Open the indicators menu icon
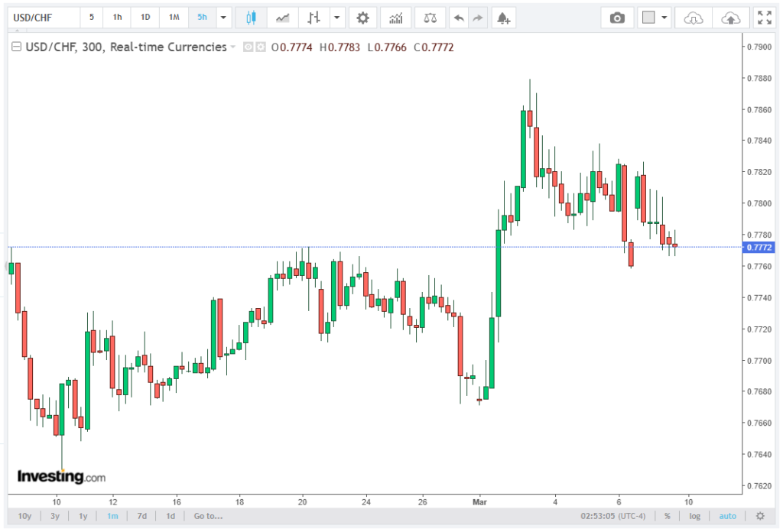Image resolution: width=783 pixels, height=532 pixels. pyautogui.click(x=395, y=18)
